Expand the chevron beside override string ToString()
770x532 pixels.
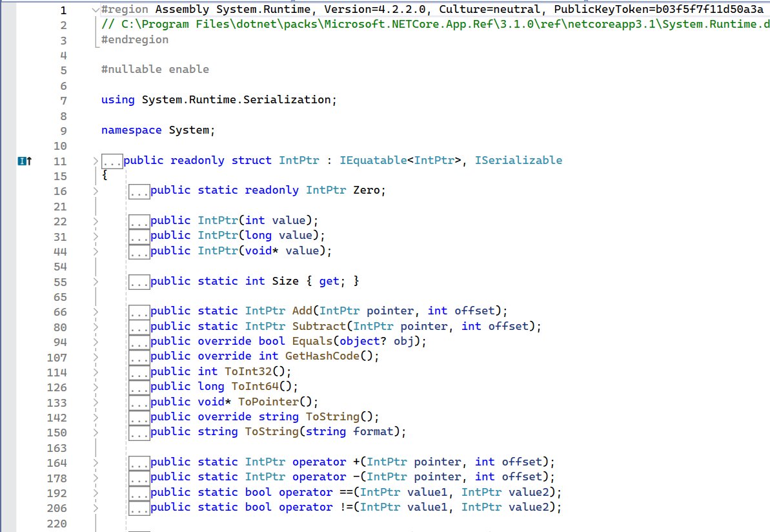click(96, 418)
